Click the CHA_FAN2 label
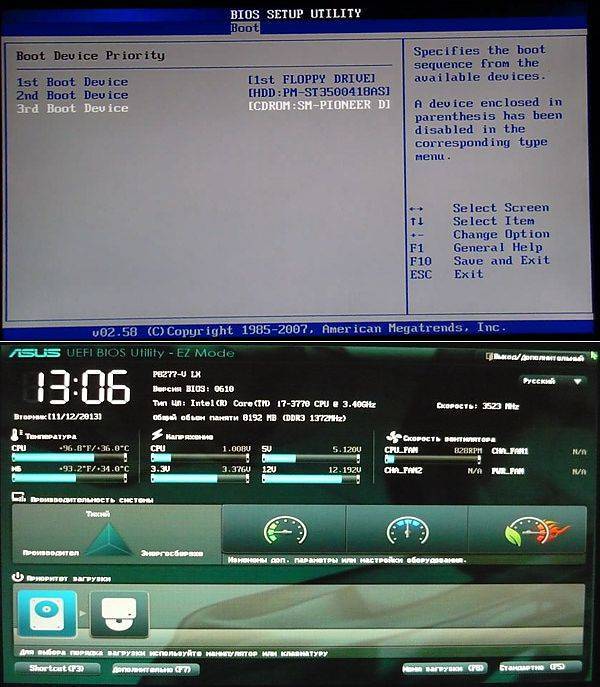The image size is (600, 687). point(403,470)
